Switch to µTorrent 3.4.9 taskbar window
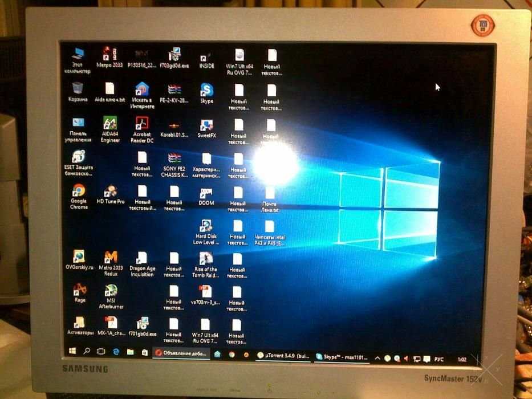The width and height of the screenshot is (532, 399). click(x=283, y=356)
